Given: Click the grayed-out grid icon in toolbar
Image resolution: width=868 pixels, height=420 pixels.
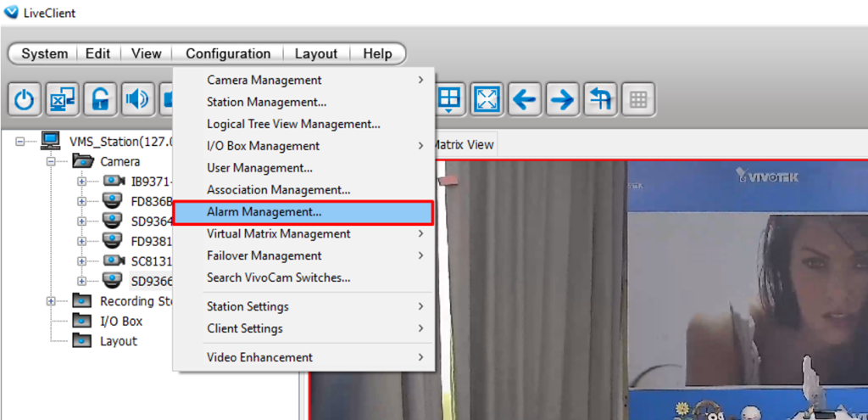Looking at the screenshot, I should pos(638,99).
